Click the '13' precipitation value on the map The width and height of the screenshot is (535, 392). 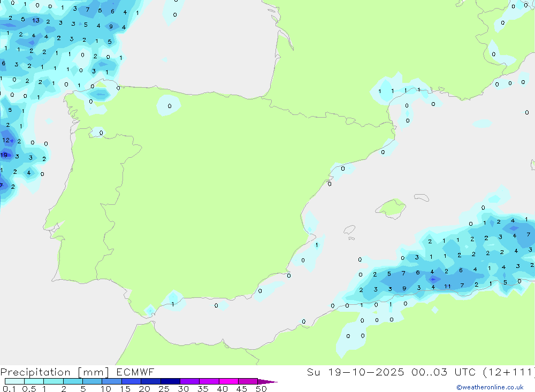tap(36, 20)
